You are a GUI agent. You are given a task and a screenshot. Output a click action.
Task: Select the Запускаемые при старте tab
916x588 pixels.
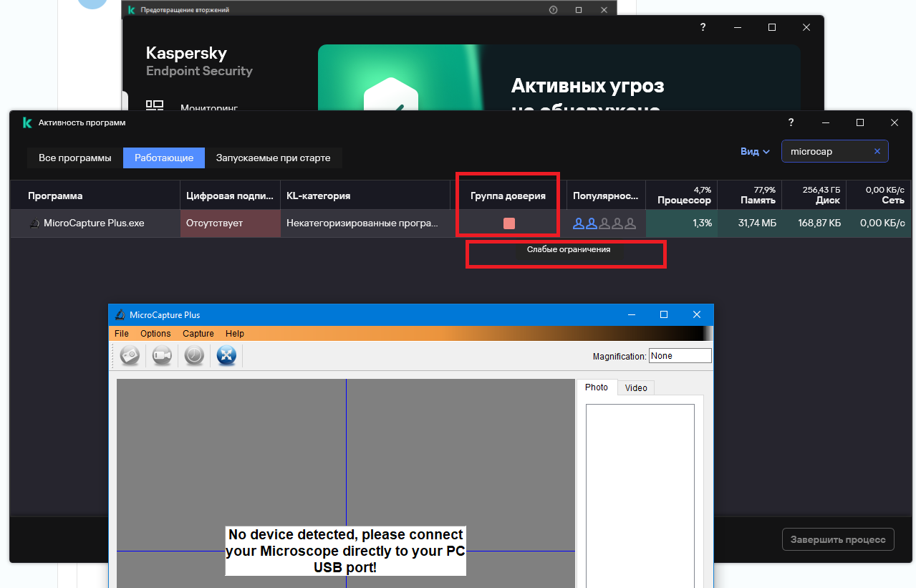(273, 158)
